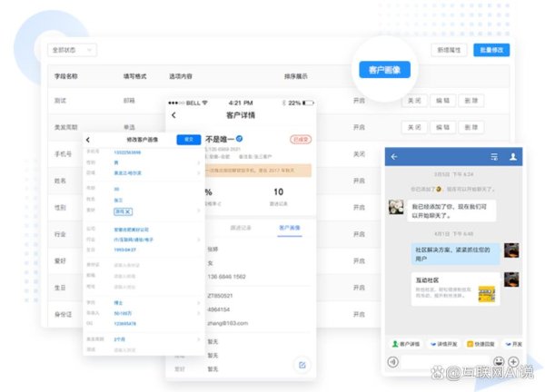Select the 身份证 field row
Viewport: 545px width, 392px height.
click(x=63, y=314)
